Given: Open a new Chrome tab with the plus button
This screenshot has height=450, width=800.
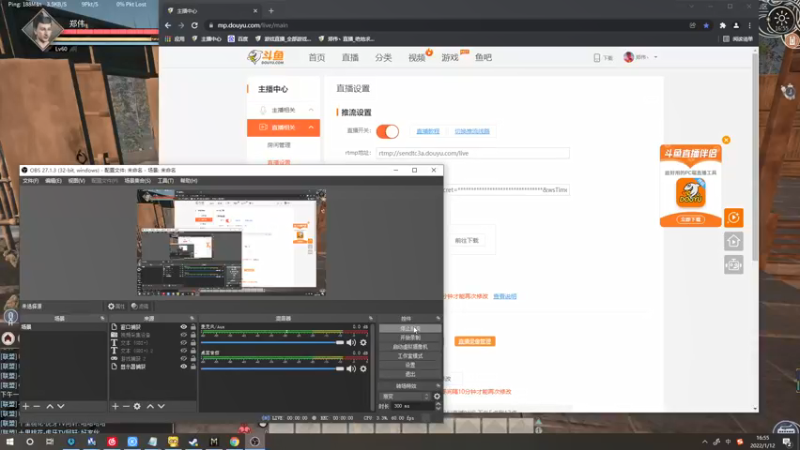Looking at the screenshot, I should (x=271, y=11).
